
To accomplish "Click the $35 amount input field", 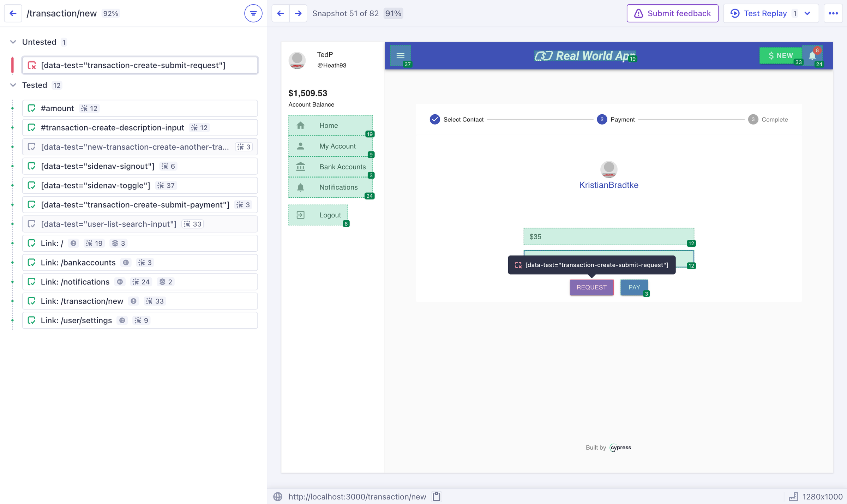I will [608, 236].
